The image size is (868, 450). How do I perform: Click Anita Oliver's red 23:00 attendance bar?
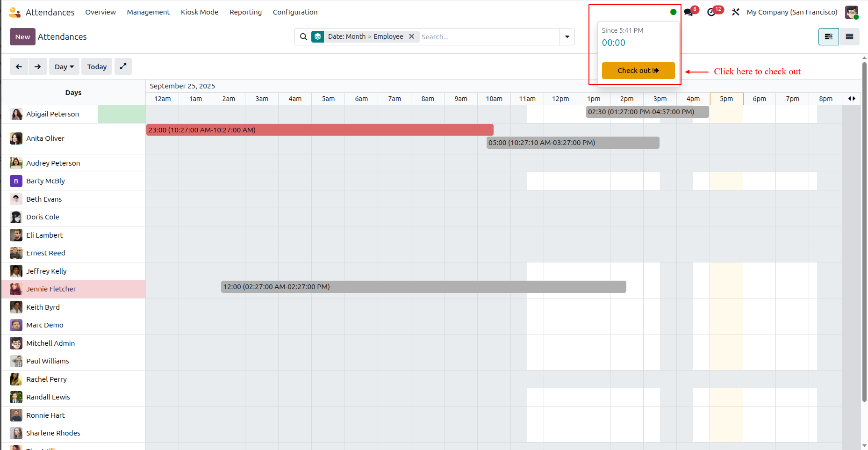(x=320, y=130)
